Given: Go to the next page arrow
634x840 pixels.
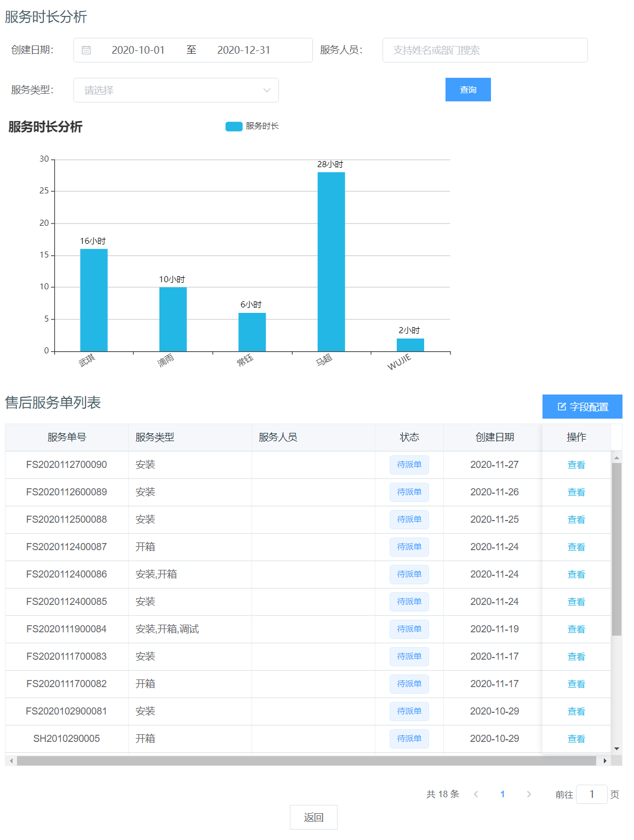Looking at the screenshot, I should pos(528,795).
